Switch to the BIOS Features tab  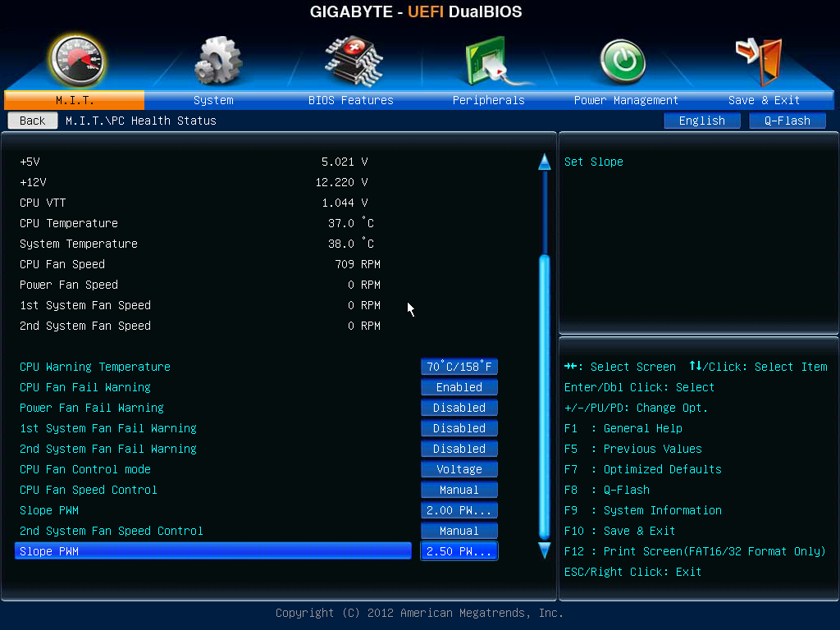351,100
